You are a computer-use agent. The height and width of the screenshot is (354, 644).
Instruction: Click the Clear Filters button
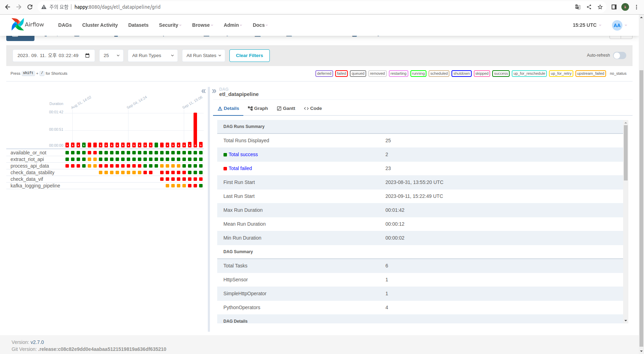coord(249,55)
